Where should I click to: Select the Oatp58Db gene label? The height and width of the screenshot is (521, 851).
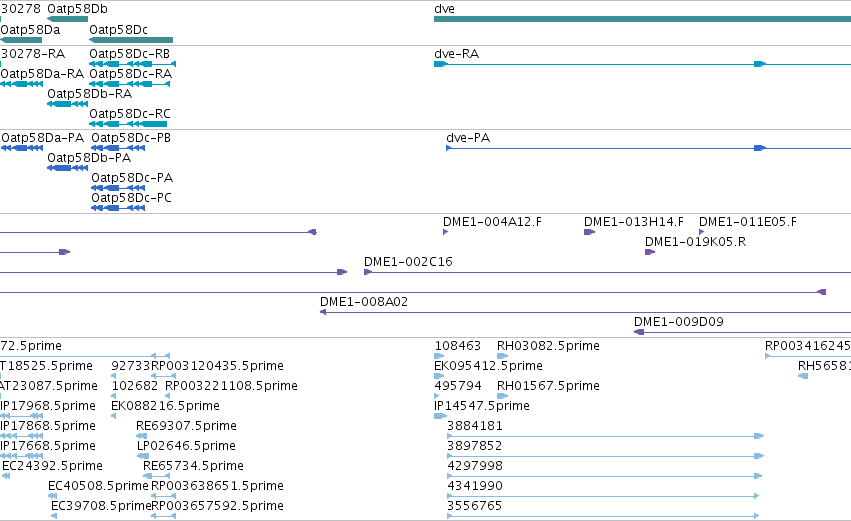click(x=77, y=9)
